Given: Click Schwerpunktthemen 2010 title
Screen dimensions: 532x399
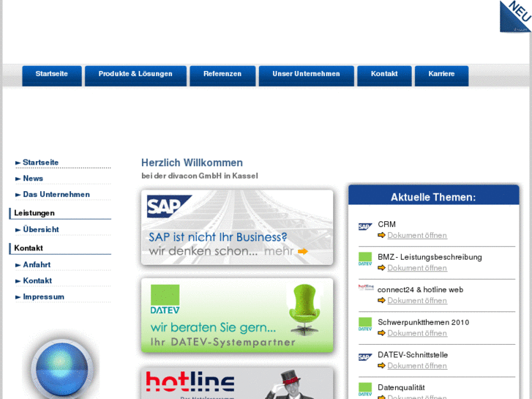Looking at the screenshot, I should tap(424, 322).
